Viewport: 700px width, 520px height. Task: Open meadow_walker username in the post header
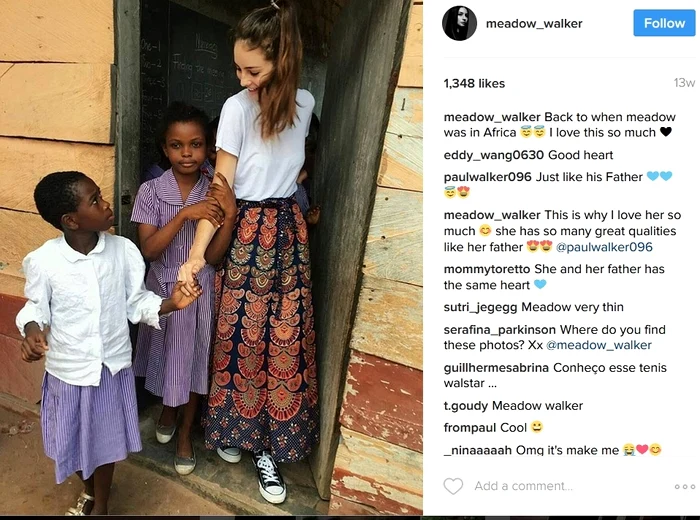tap(534, 24)
